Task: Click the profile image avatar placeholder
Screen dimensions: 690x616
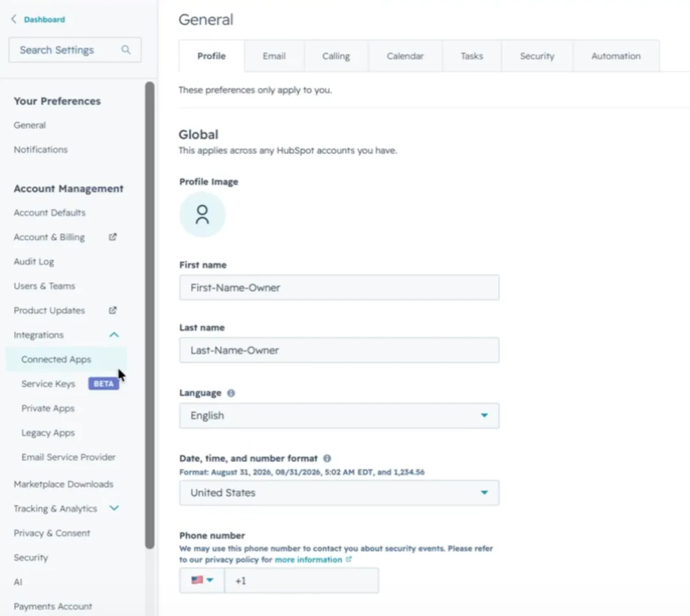Action: [x=202, y=214]
